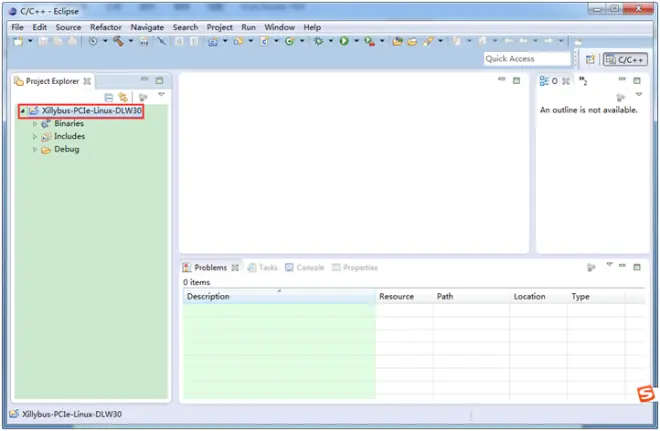This screenshot has height=431, width=660.
Task: Open the File menu
Action: coord(17,27)
